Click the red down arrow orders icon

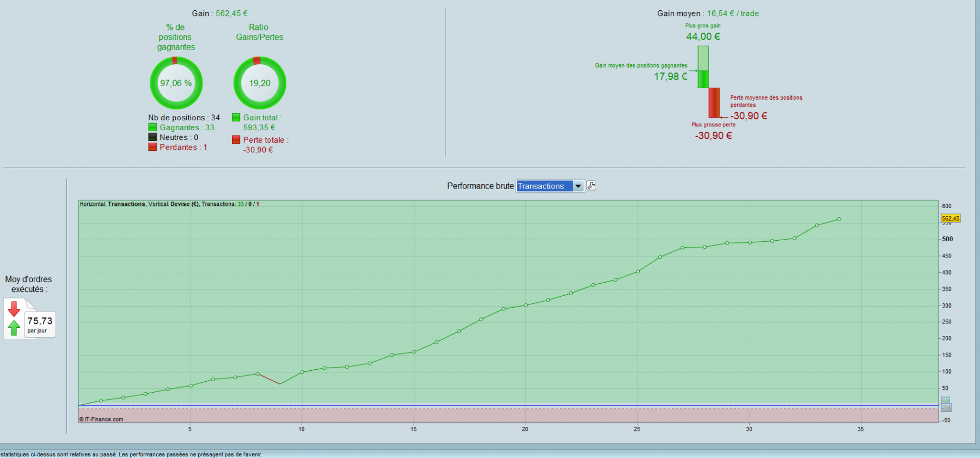(14, 309)
